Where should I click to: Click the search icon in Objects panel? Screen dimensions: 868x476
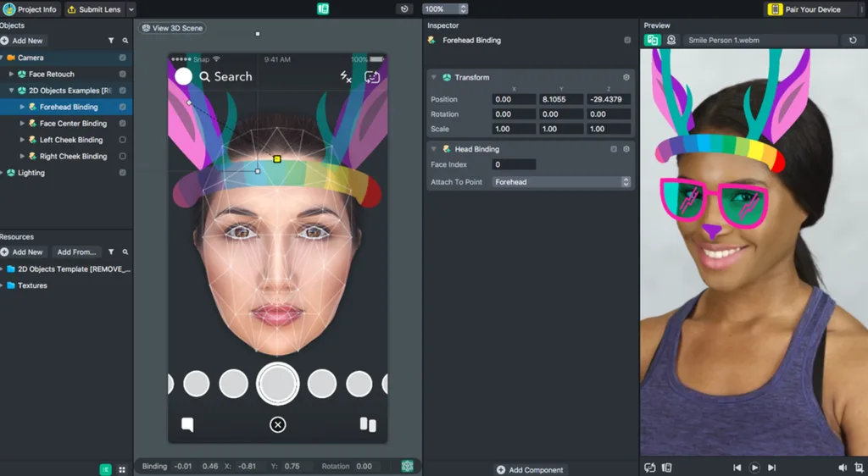[125, 41]
